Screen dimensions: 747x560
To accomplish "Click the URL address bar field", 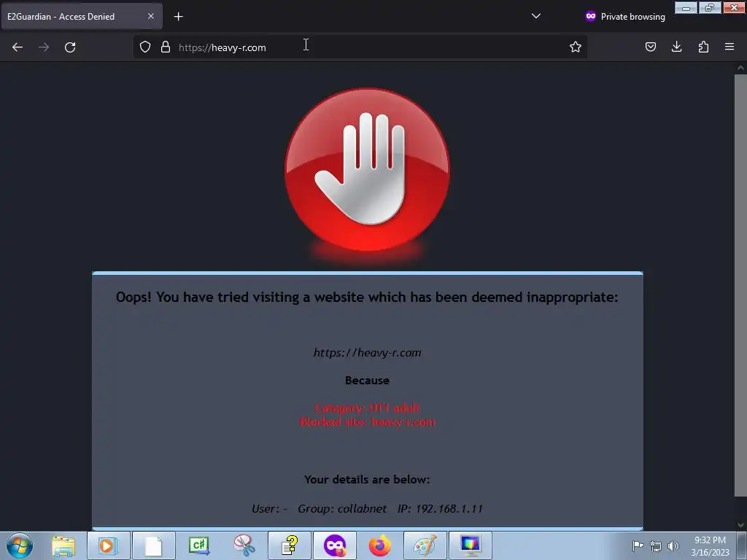I will point(362,47).
